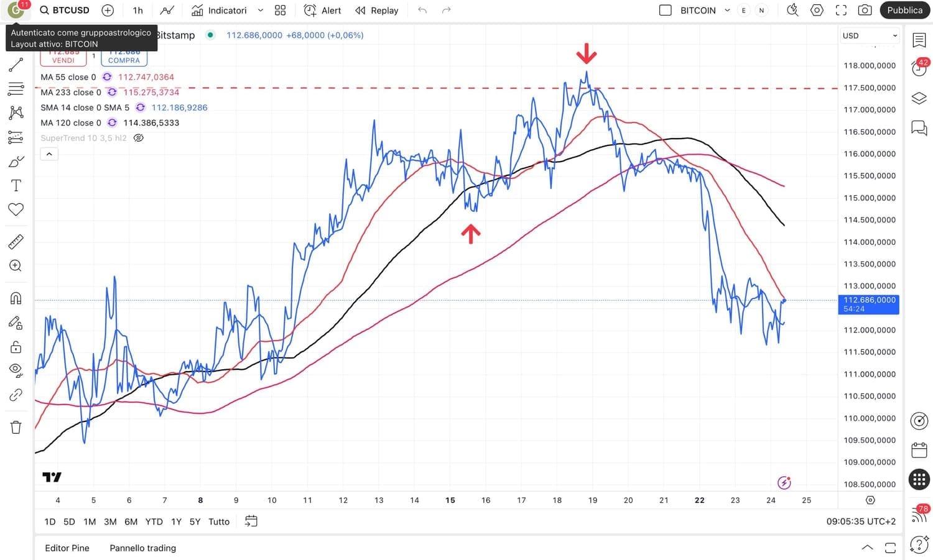The image size is (933, 560).
Task: Toggle stay in drawing mode
Action: tap(16, 322)
